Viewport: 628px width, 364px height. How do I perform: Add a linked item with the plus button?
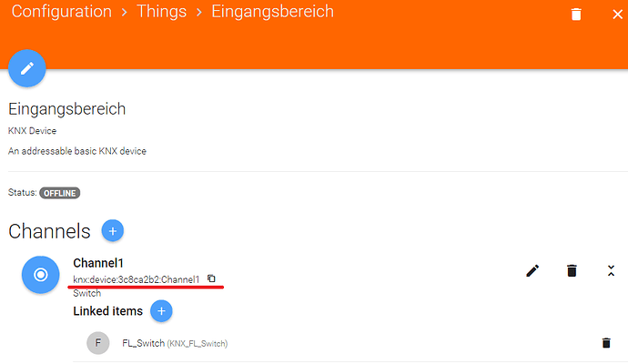(161, 311)
